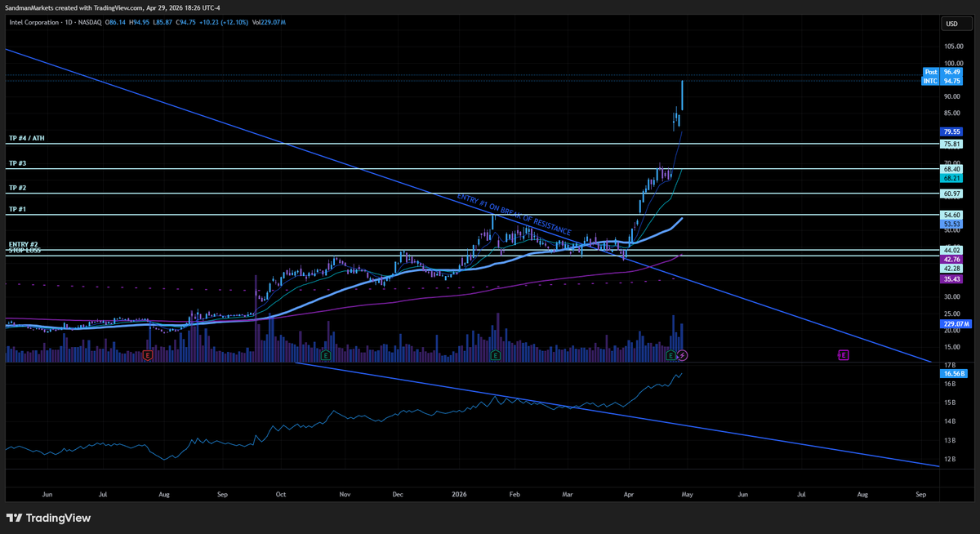Click the pink lightning event icon

pos(683,355)
